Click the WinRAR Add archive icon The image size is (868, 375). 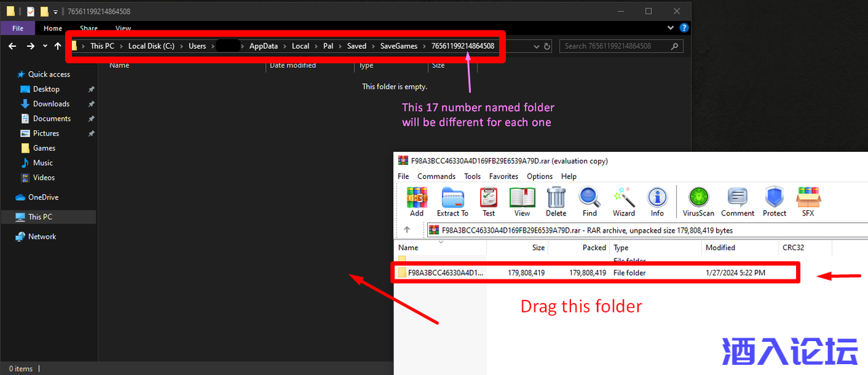416,201
